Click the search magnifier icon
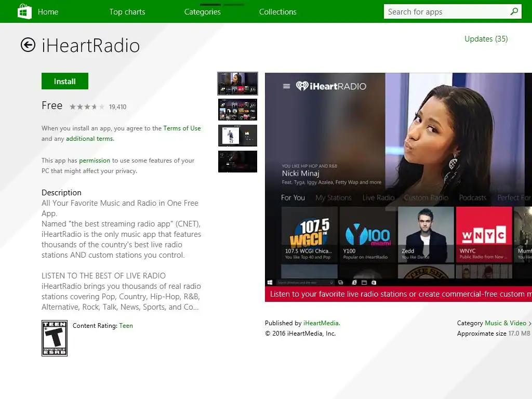The height and width of the screenshot is (399, 532). [x=514, y=11]
